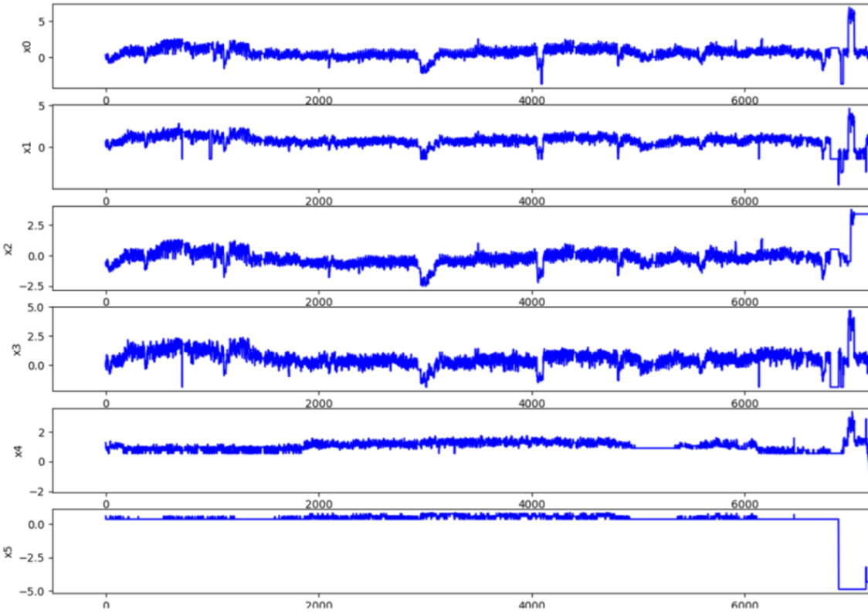Click the x1 y-axis label

tap(29, 147)
